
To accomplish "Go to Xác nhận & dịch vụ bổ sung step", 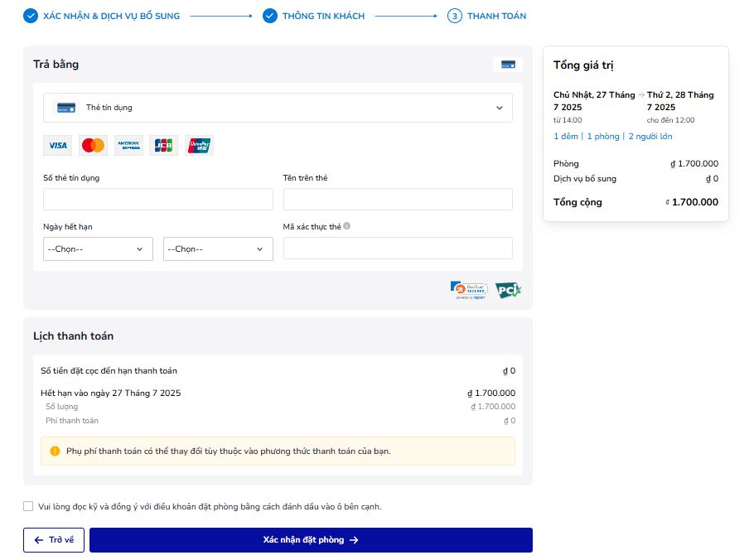I will click(102, 16).
